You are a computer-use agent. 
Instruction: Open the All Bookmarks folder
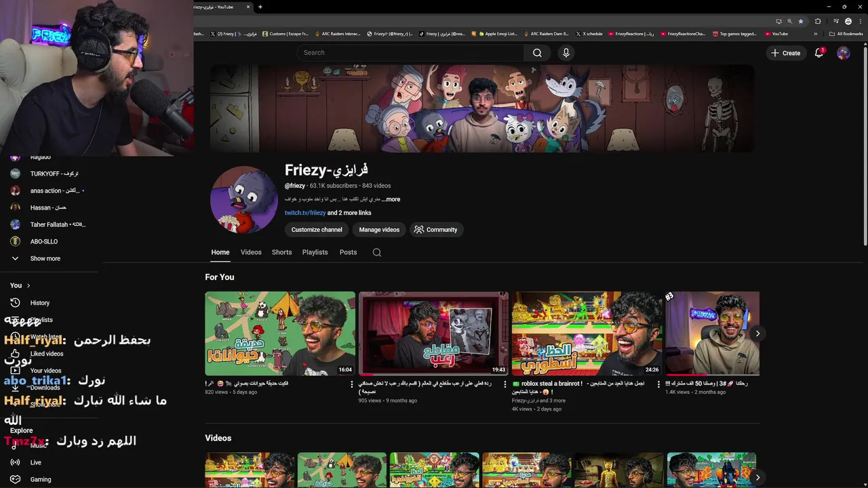click(x=846, y=33)
